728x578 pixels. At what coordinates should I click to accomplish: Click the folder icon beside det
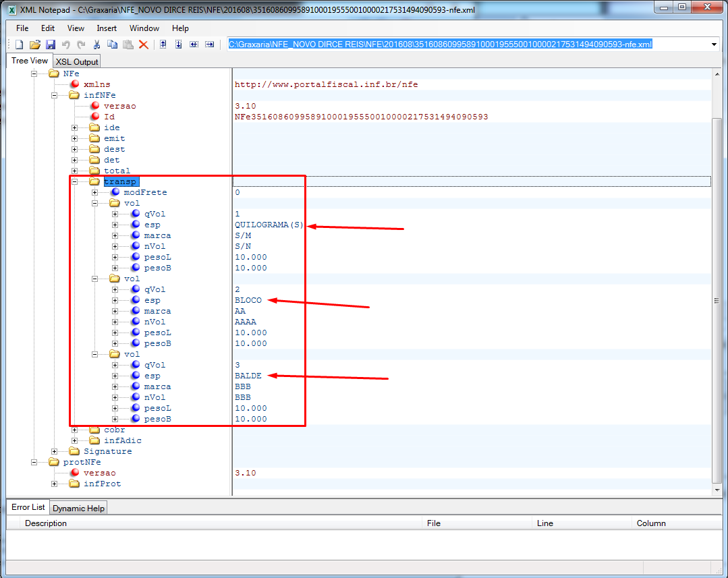94,160
